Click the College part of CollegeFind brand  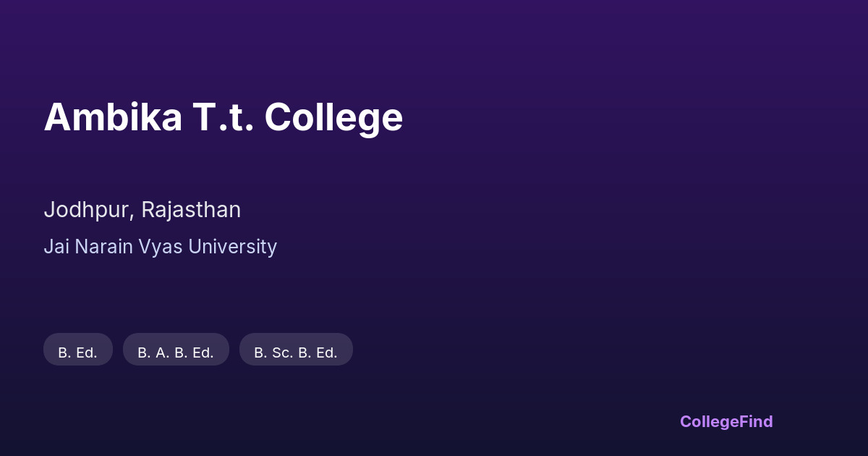click(710, 421)
